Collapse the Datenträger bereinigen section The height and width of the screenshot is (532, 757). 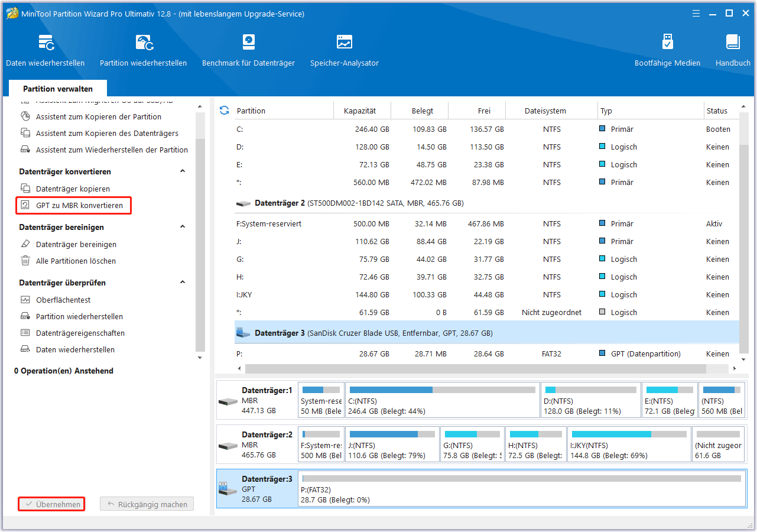coord(183,227)
